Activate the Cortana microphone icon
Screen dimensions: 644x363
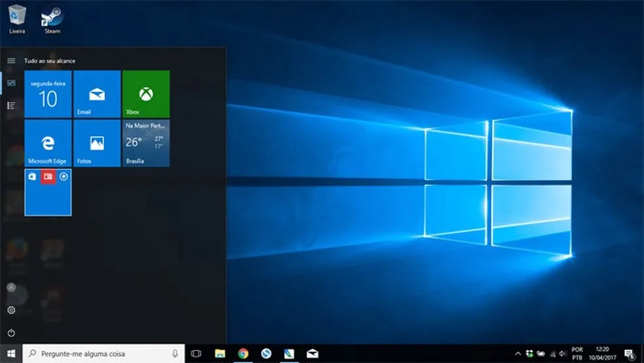click(175, 354)
